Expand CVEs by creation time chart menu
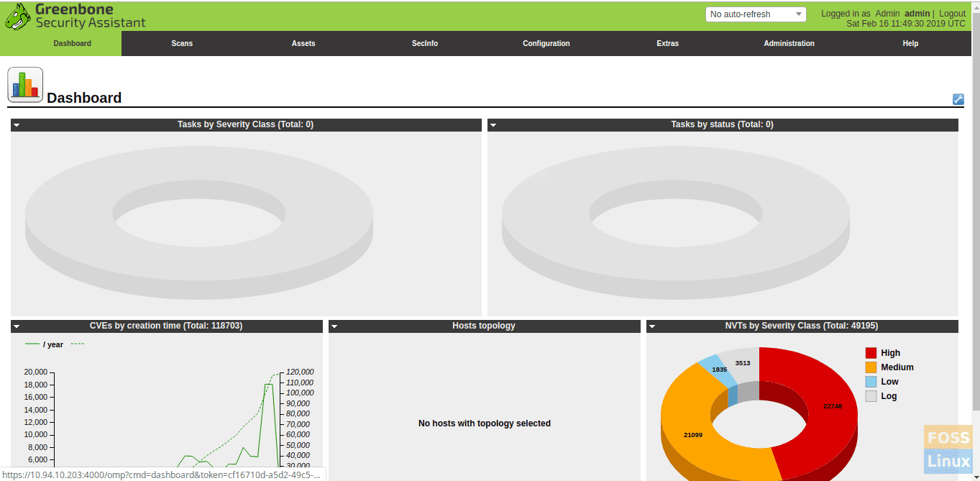 [17, 326]
